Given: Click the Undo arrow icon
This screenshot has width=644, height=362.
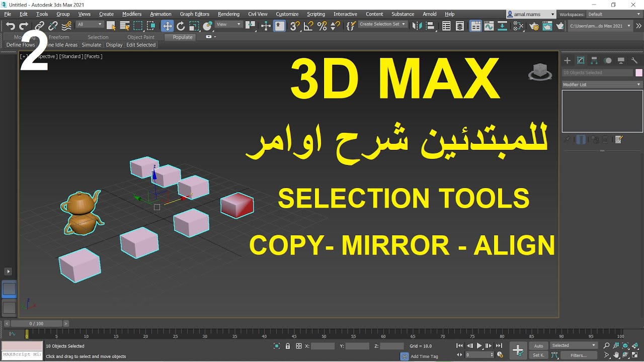Looking at the screenshot, I should coord(10,26).
